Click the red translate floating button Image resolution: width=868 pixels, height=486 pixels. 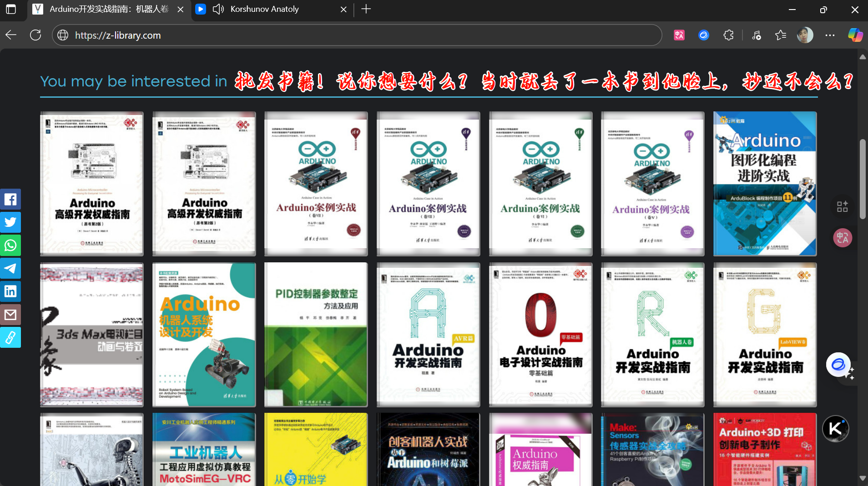pyautogui.click(x=843, y=238)
